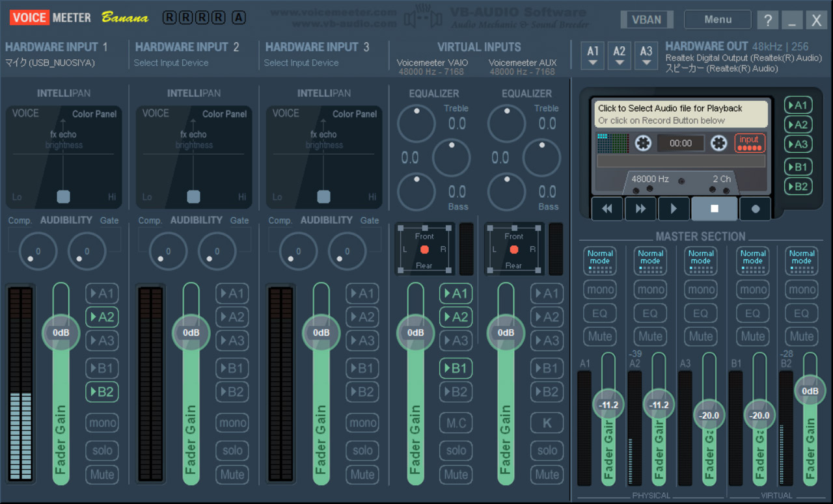The image size is (833, 504).
Task: Click the fx echo control on Hardware Input 1
Action: click(x=63, y=133)
